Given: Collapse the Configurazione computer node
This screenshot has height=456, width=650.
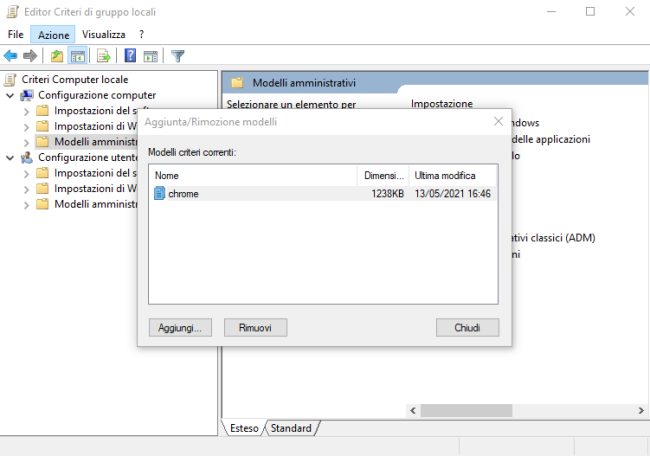Looking at the screenshot, I should [10, 95].
